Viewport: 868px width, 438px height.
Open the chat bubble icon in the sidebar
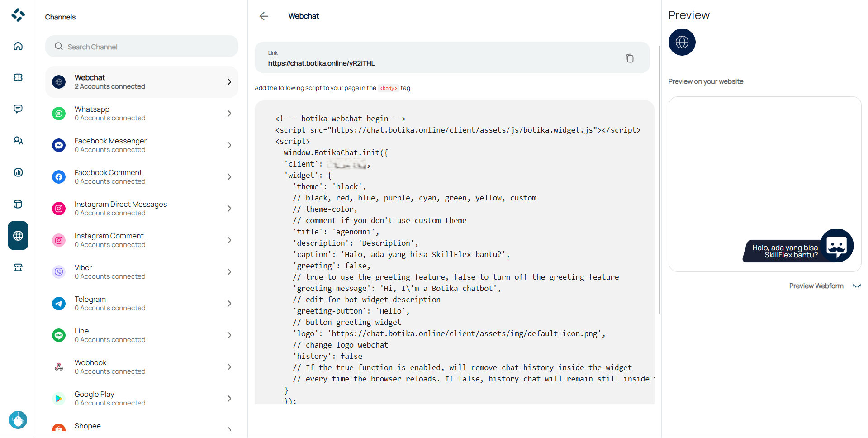(18, 109)
